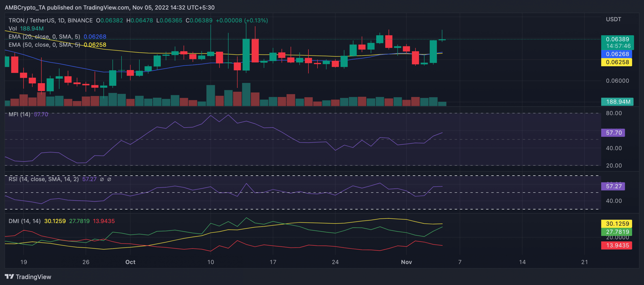This screenshot has width=644, height=285.
Task: Click the purple MFI value tag 57.70
Action: pos(613,133)
